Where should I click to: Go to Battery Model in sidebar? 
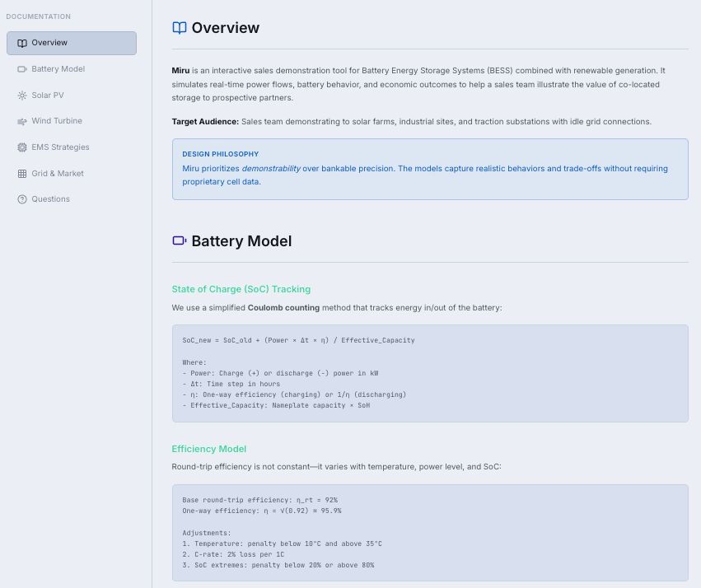point(72,69)
